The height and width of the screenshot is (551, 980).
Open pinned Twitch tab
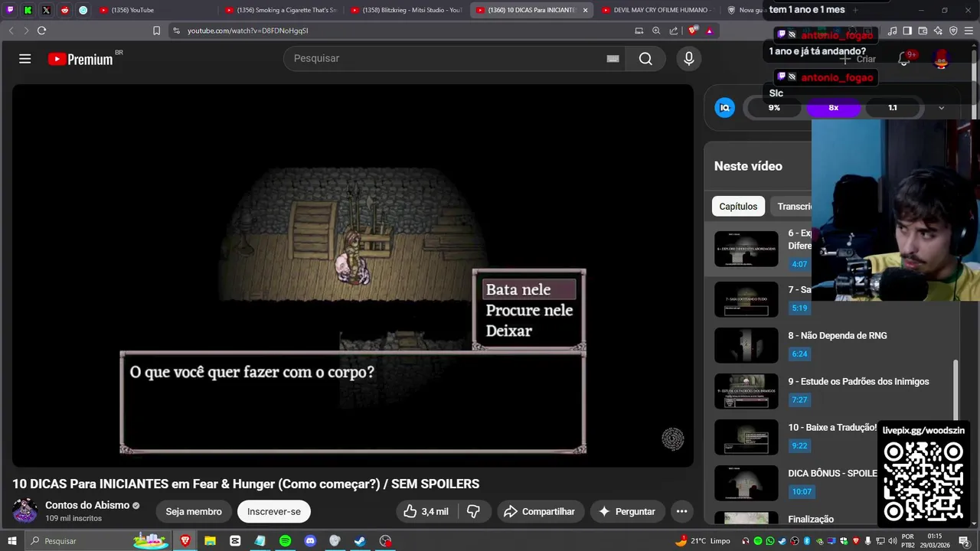[x=10, y=10]
